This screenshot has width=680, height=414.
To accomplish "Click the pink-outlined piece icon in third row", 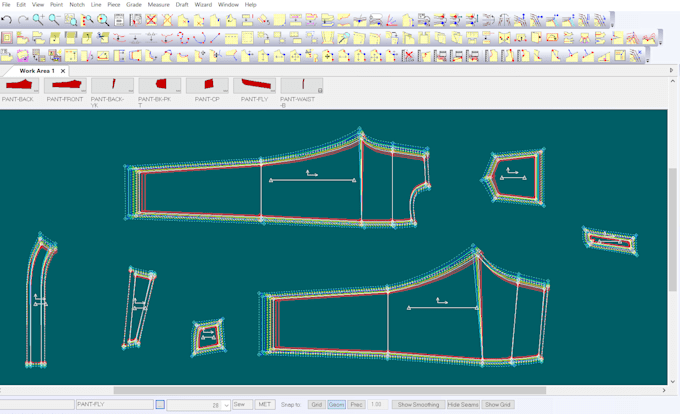I will point(23,55).
